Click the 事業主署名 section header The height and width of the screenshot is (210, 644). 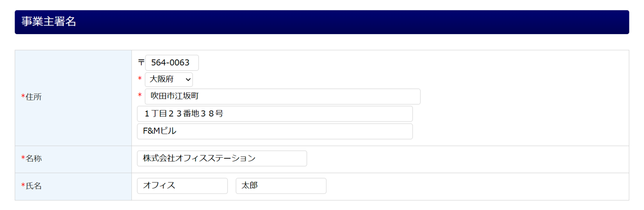(49, 22)
